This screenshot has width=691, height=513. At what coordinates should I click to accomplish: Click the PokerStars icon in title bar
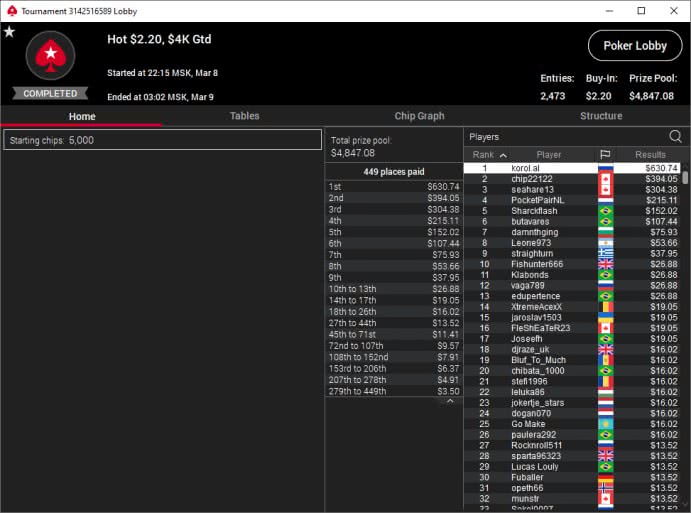tap(11, 10)
